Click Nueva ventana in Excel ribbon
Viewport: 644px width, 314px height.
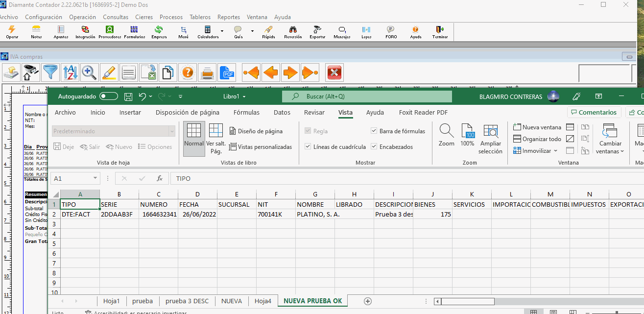click(x=537, y=127)
